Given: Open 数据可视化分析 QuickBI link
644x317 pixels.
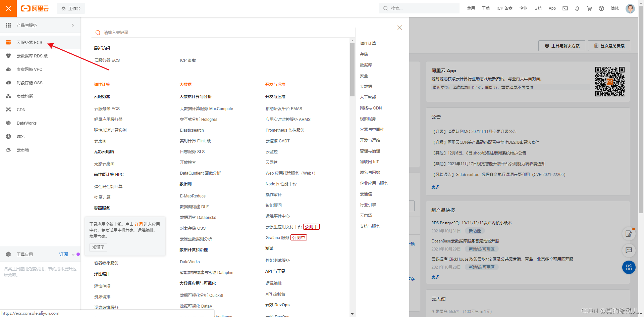Looking at the screenshot, I should click(x=202, y=296).
